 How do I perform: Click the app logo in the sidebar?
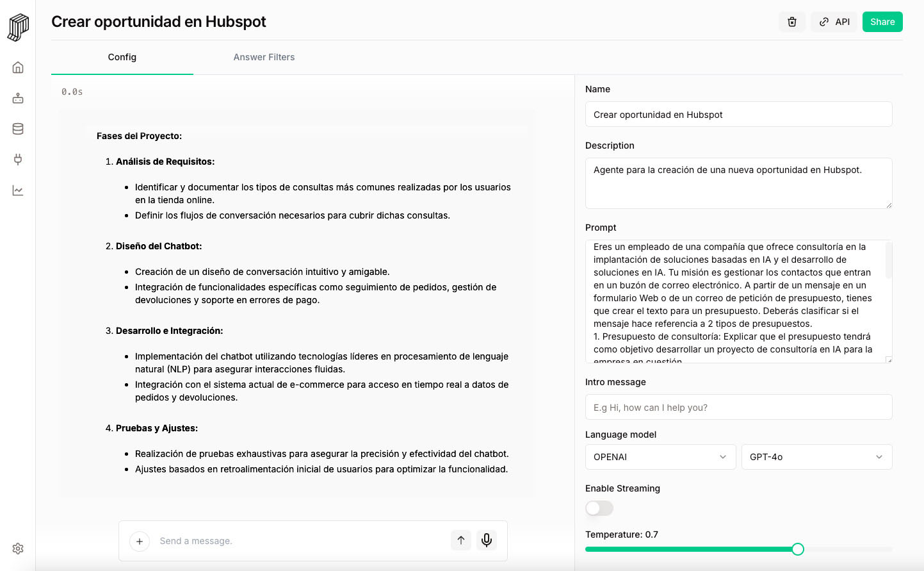coord(18,28)
